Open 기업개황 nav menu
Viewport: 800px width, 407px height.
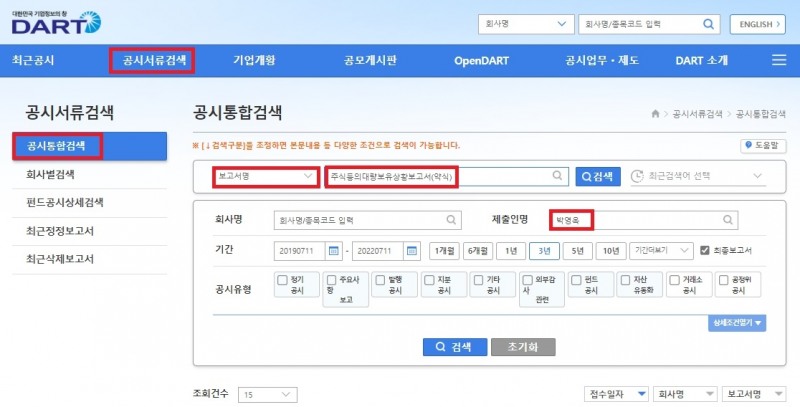point(254,60)
